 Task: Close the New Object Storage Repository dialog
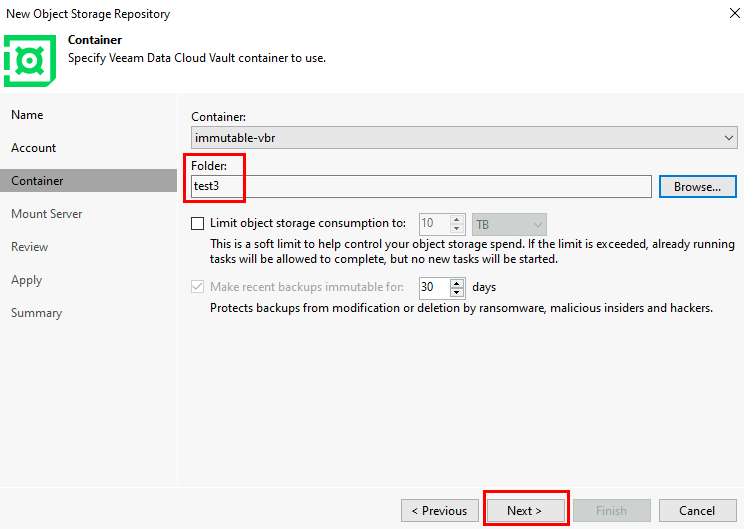[x=734, y=13]
